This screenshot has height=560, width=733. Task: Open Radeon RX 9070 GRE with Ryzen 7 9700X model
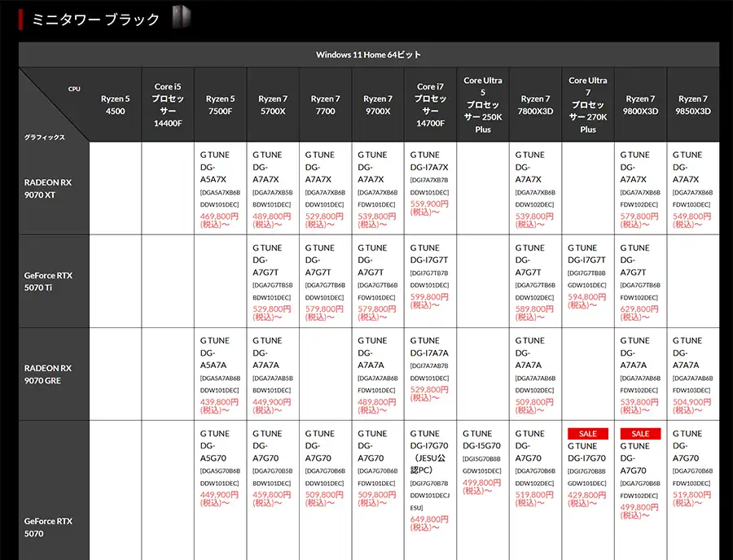377,374
